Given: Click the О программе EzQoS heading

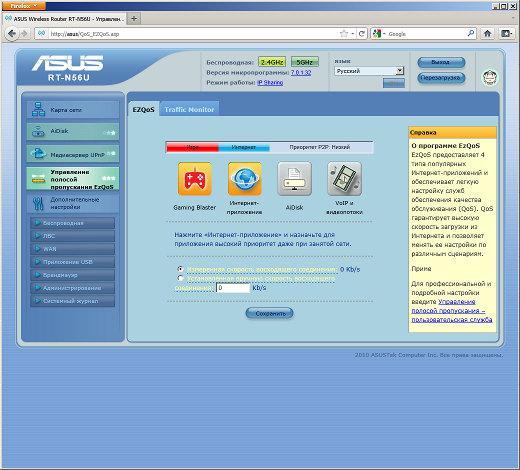Looking at the screenshot, I should (445, 146).
